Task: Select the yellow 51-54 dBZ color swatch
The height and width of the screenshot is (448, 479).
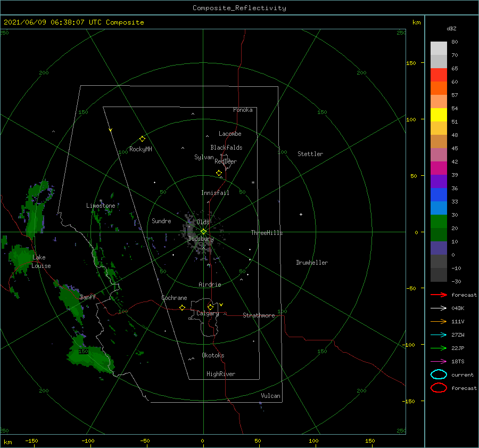Action: 439,115
